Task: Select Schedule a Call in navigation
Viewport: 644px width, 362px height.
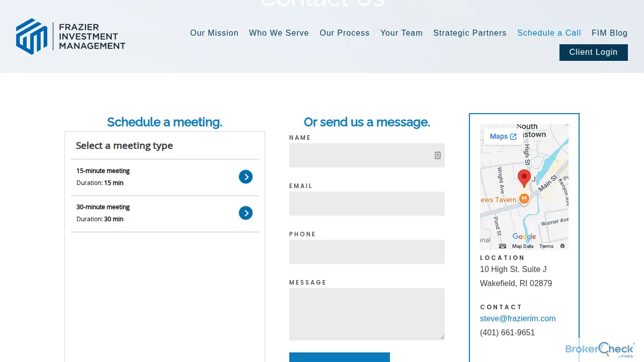Action: (x=549, y=33)
